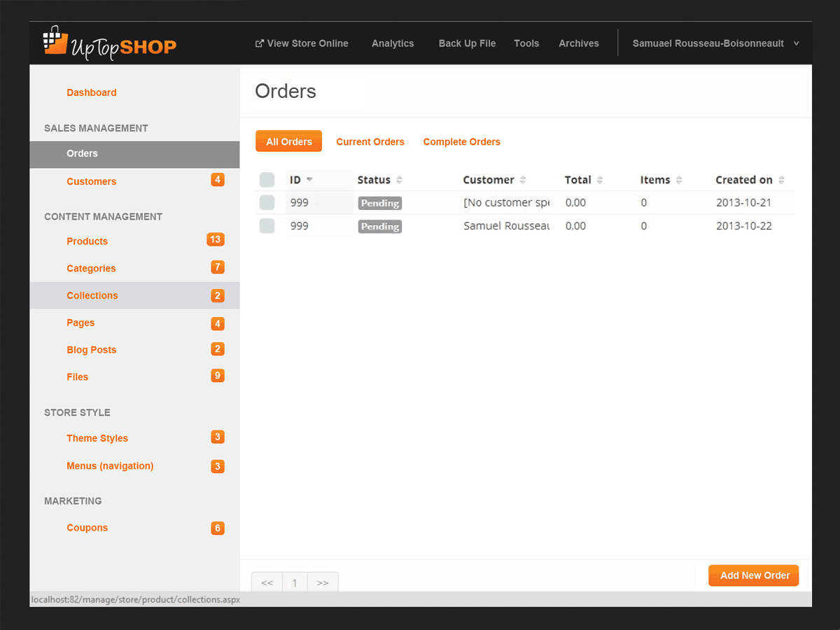
Task: Toggle the ID column sort arrow
Action: pyautogui.click(x=309, y=180)
